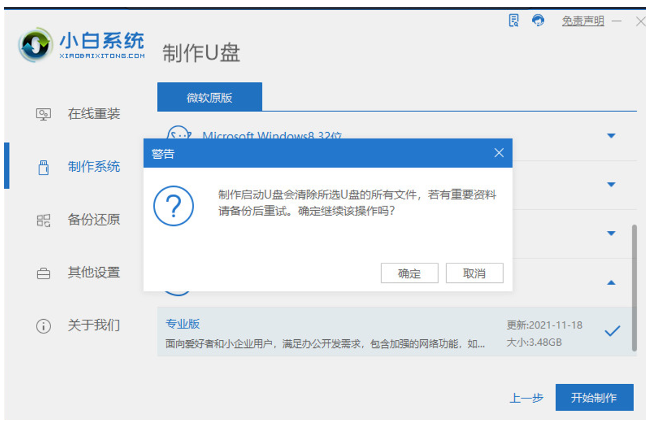
Task: Click the 关于我们 info icon
Action: pyautogui.click(x=43, y=326)
